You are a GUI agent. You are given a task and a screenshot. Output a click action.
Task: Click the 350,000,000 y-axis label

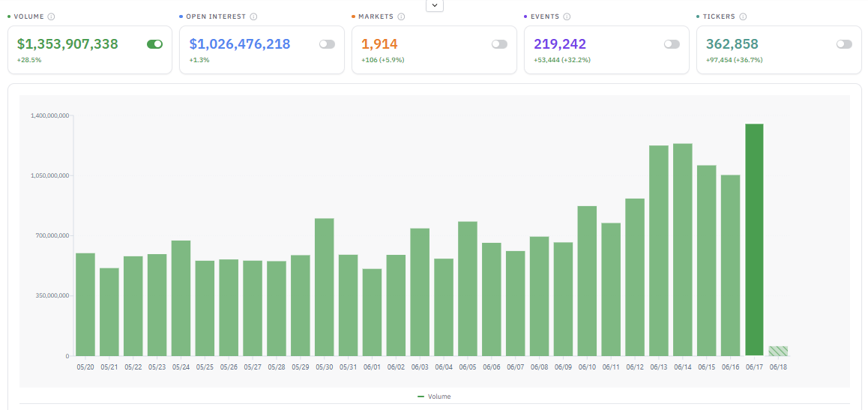53,296
